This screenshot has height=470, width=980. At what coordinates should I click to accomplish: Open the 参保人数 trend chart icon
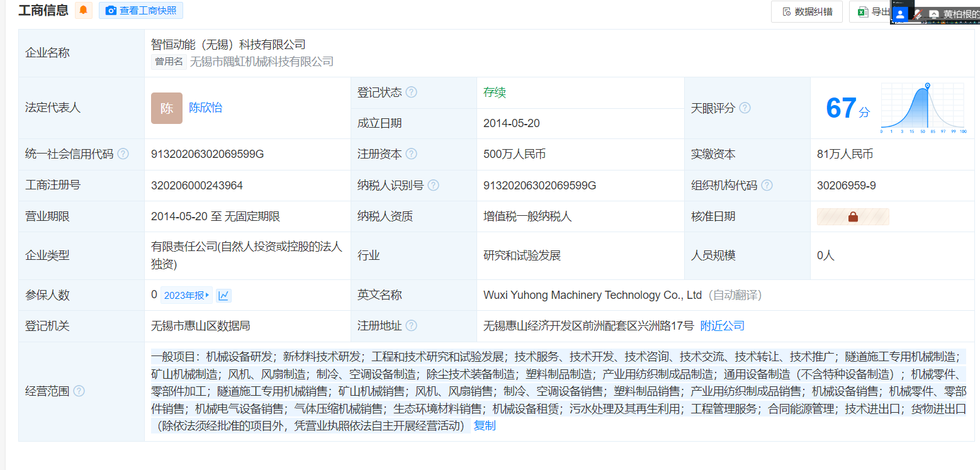coord(223,295)
